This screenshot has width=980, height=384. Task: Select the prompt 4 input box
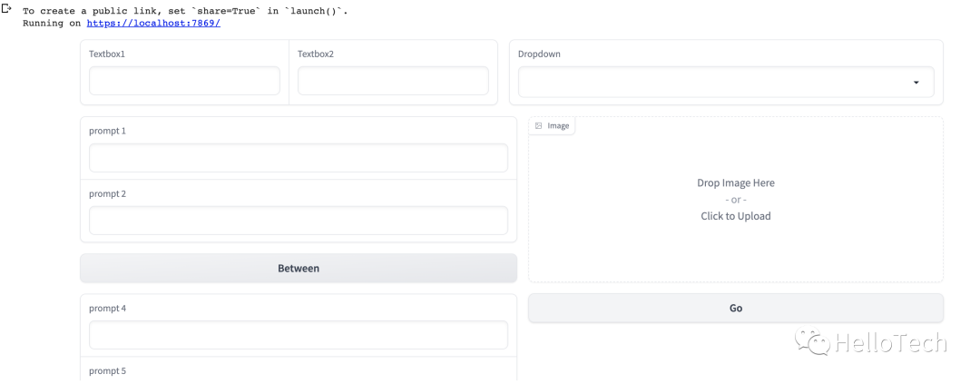(x=298, y=335)
